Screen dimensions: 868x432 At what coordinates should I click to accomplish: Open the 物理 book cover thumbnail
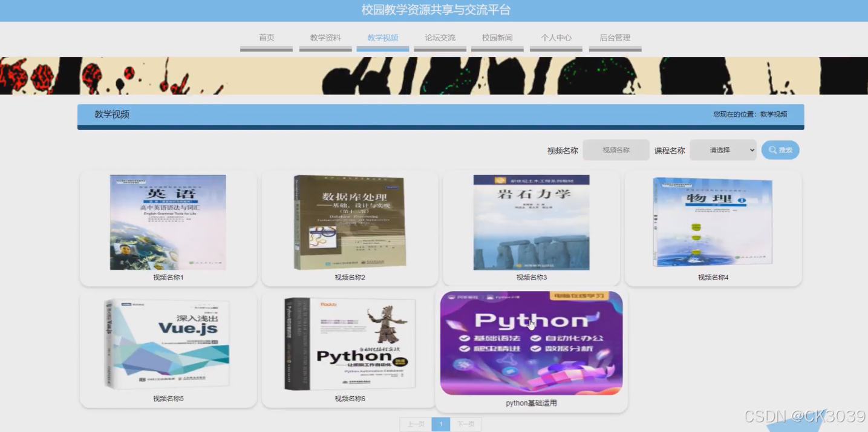[x=713, y=222]
